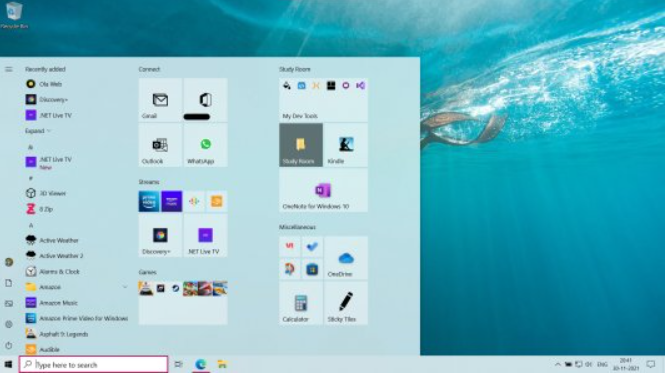Expand the Recently added list

[x=38, y=131]
